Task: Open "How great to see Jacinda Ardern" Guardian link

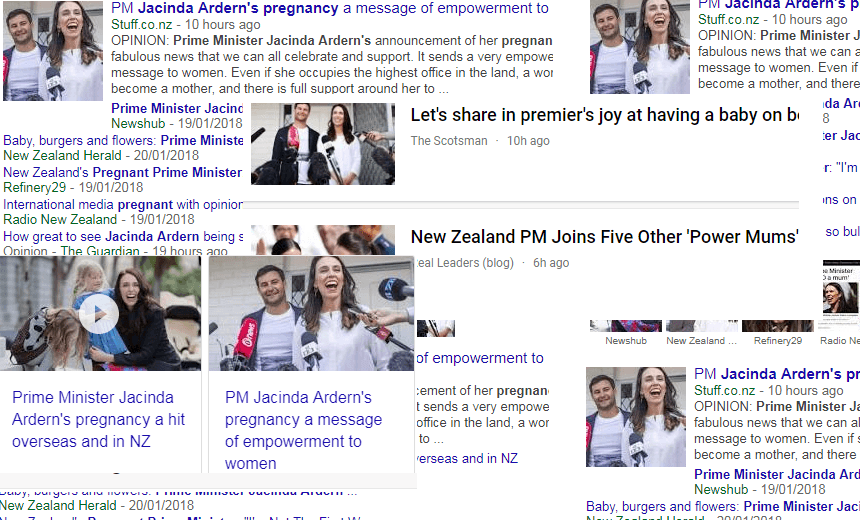Action: (123, 236)
